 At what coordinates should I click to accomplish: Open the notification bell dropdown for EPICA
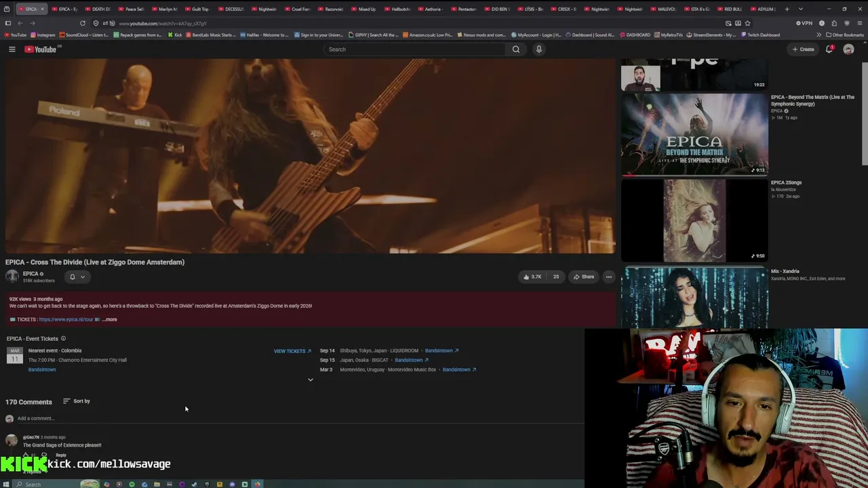tap(77, 277)
